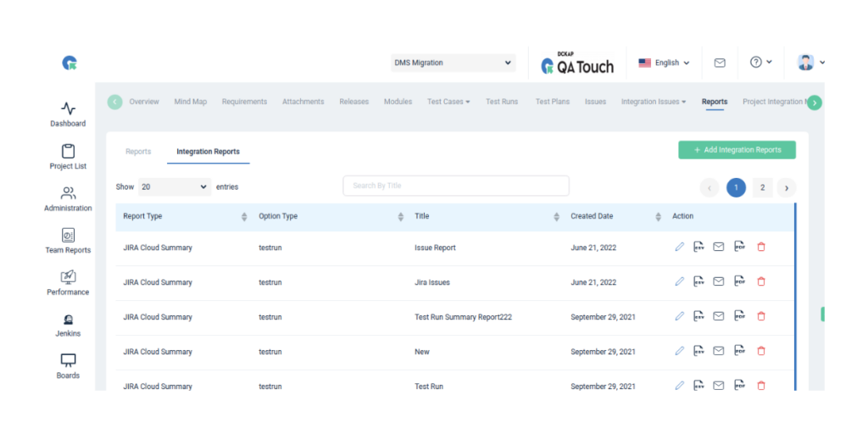
Task: Select page 1 in pagination
Action: coord(737,188)
